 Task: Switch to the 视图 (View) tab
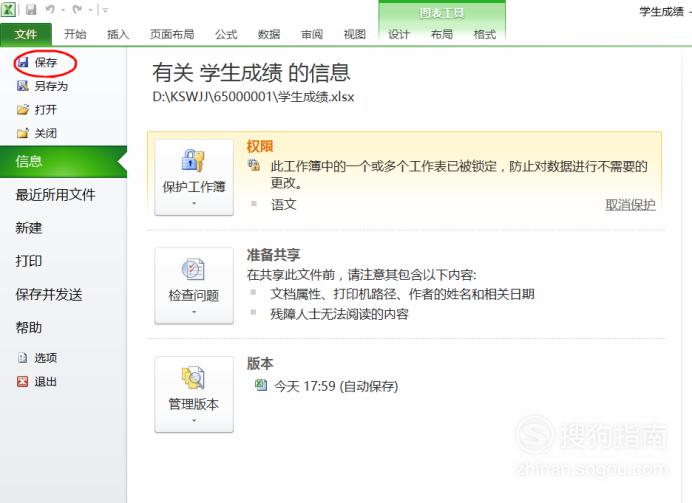pyautogui.click(x=355, y=34)
